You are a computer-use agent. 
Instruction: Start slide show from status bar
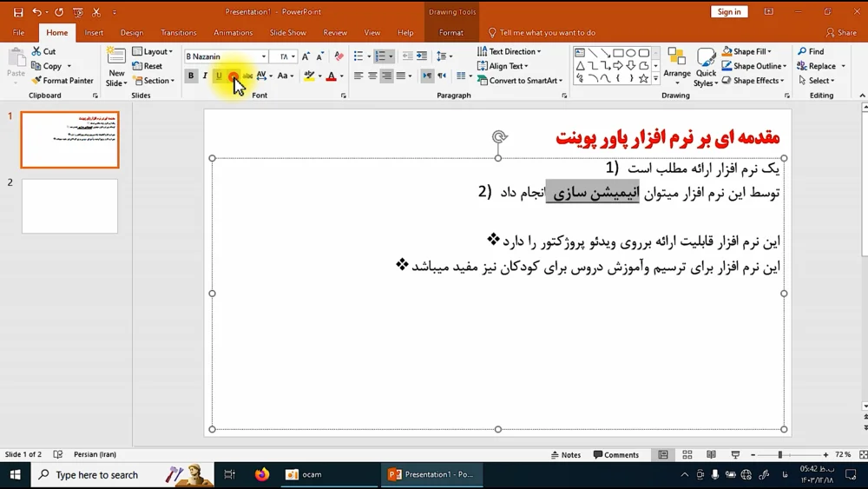click(735, 454)
